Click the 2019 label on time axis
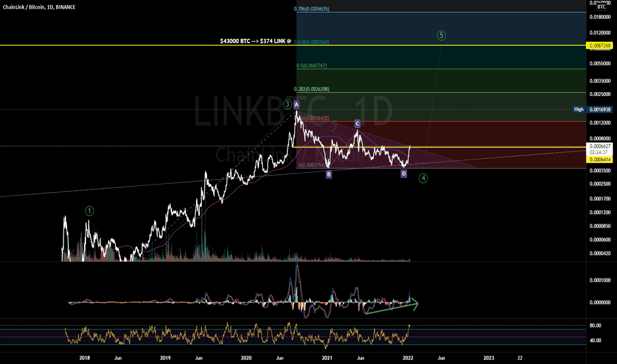Viewport: 617px width, 364px height. (166, 358)
